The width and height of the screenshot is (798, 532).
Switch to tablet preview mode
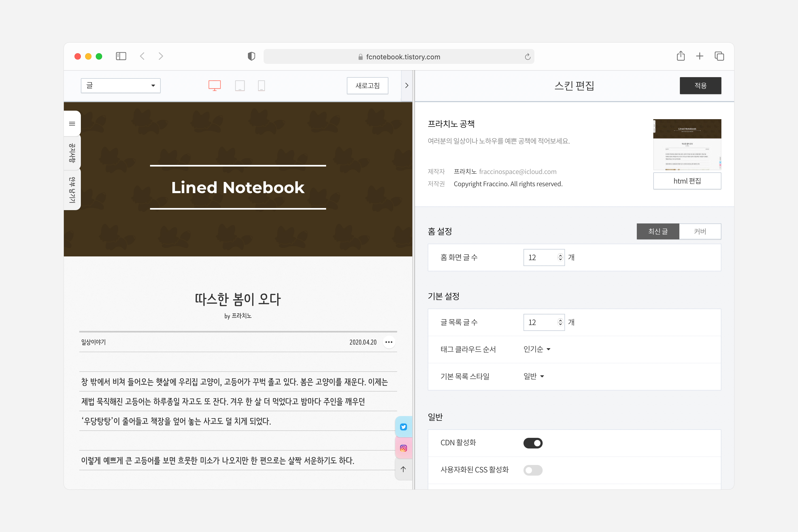[240, 85]
